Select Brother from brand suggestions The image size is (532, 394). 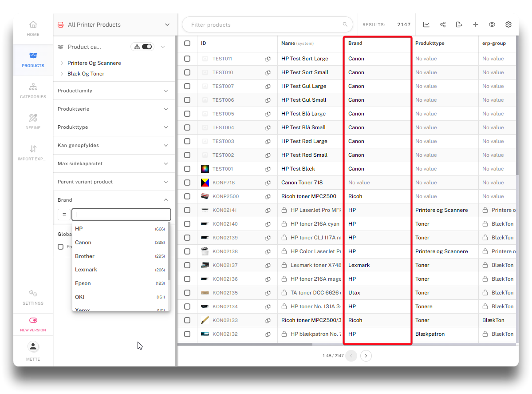point(120,256)
